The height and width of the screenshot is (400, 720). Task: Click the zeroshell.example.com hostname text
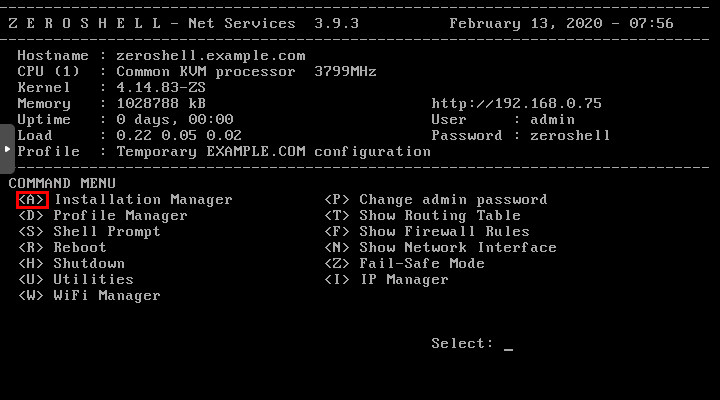click(211, 56)
